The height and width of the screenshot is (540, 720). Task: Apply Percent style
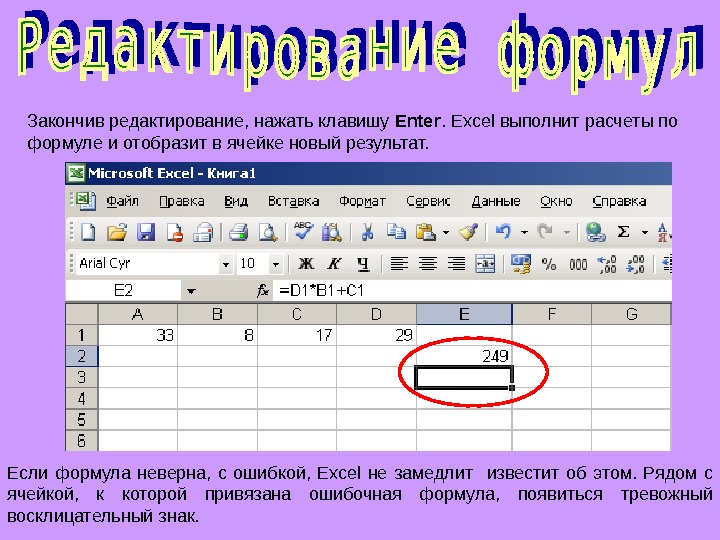point(549,264)
